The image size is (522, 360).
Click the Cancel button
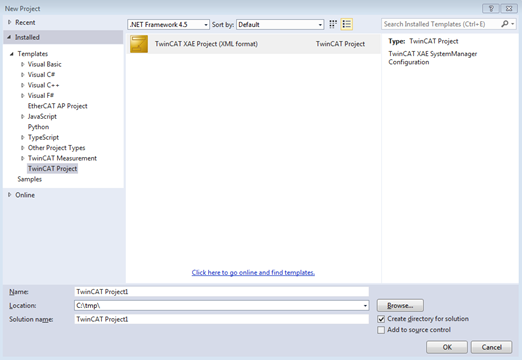pyautogui.click(x=491, y=347)
